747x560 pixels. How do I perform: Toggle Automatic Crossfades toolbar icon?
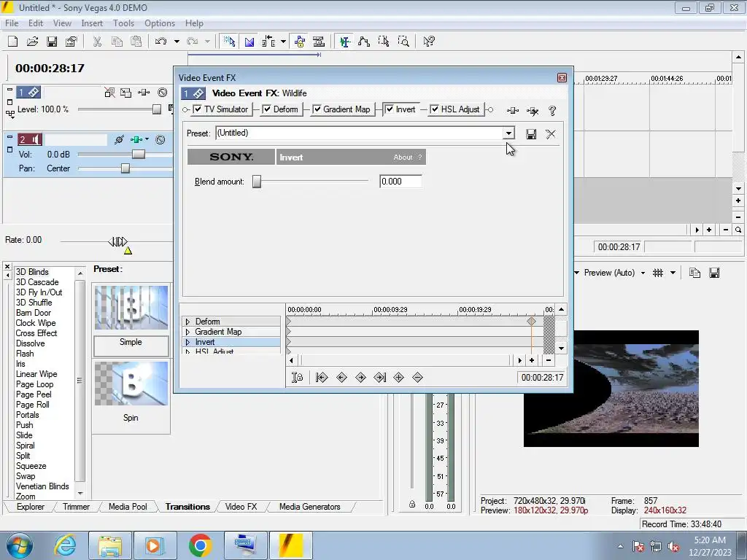(x=249, y=42)
